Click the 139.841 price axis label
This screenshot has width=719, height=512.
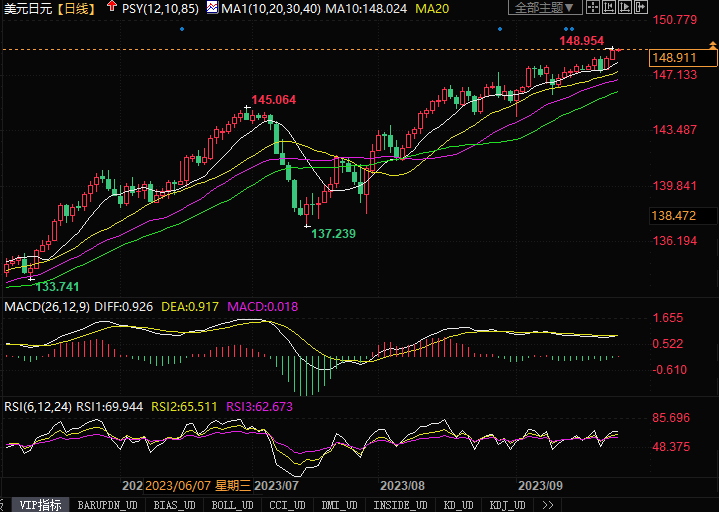click(675, 186)
